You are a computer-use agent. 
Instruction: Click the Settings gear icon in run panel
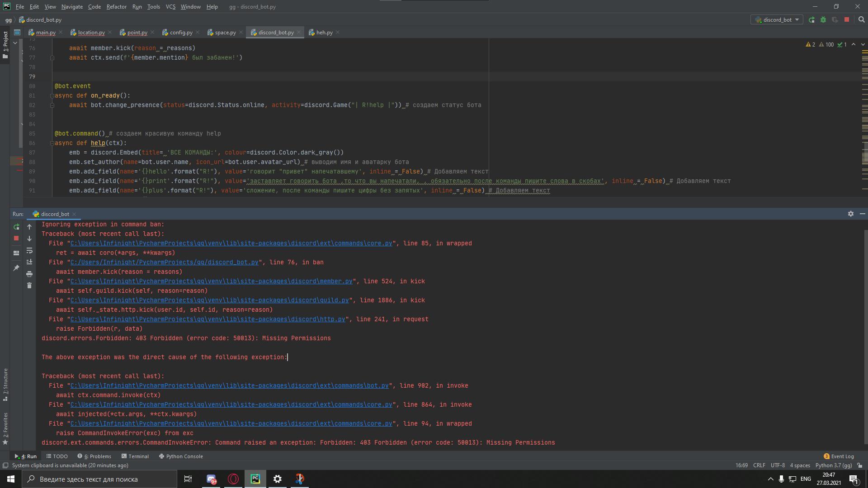851,213
